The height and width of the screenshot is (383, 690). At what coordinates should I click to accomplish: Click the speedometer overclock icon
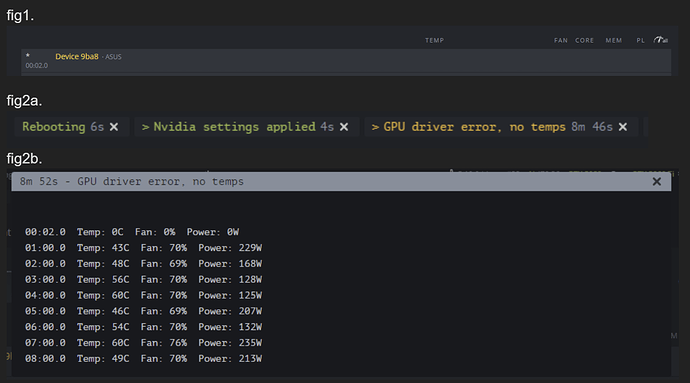coord(661,40)
